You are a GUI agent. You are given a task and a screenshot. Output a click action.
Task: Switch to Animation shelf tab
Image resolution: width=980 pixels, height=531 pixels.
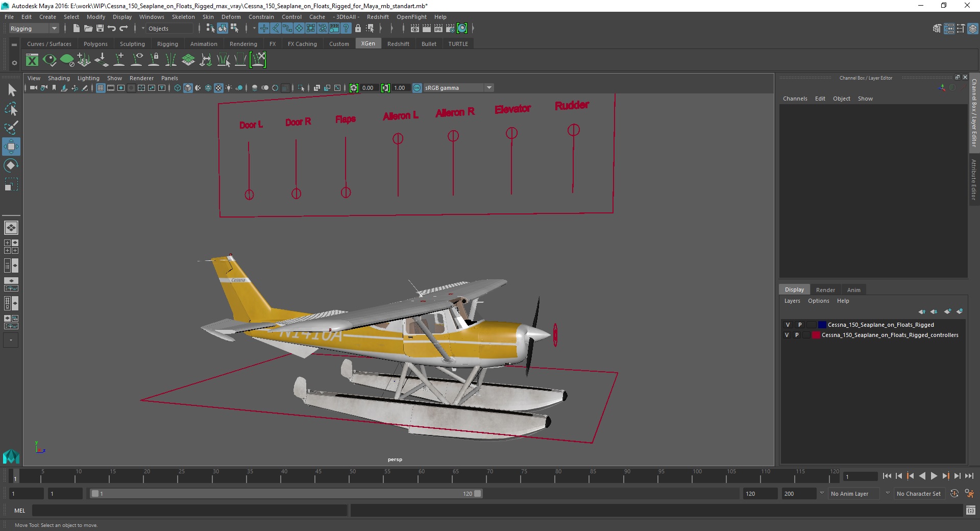point(204,44)
